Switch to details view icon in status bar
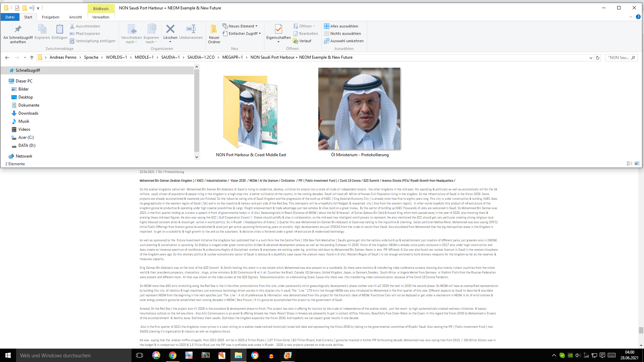 pyautogui.click(x=629, y=164)
